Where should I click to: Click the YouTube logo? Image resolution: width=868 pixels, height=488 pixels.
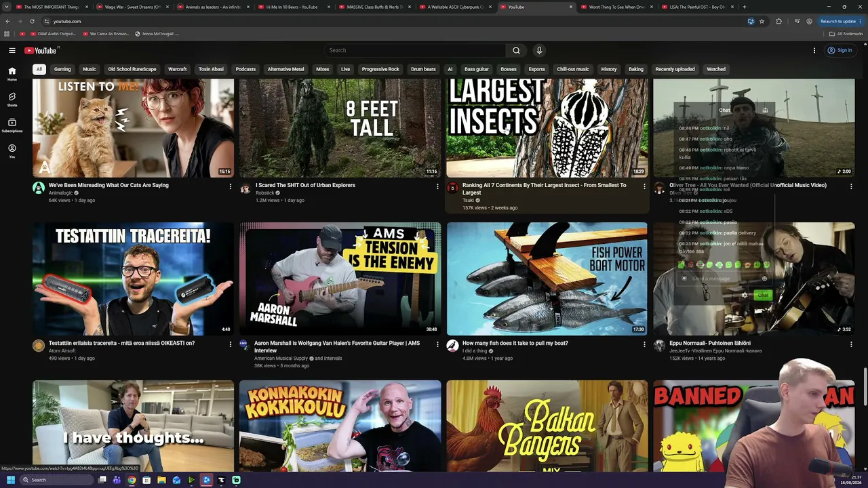(x=41, y=50)
